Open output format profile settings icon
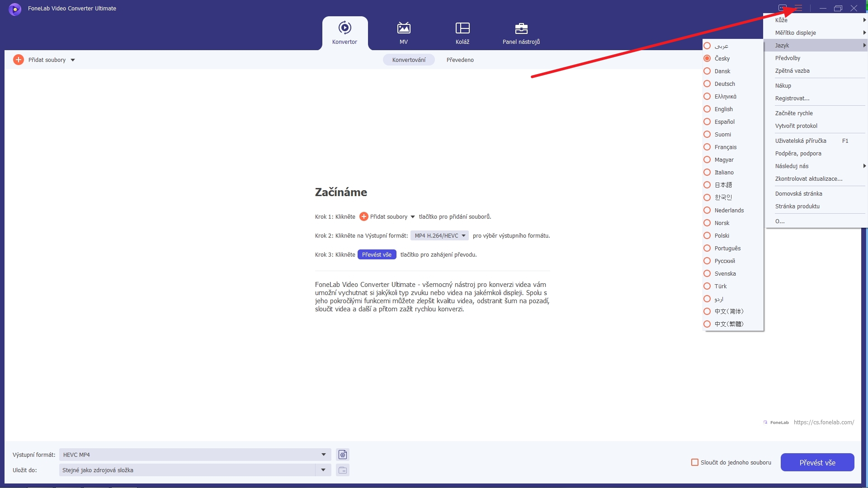Screen dimensions: 868x488 (343, 455)
